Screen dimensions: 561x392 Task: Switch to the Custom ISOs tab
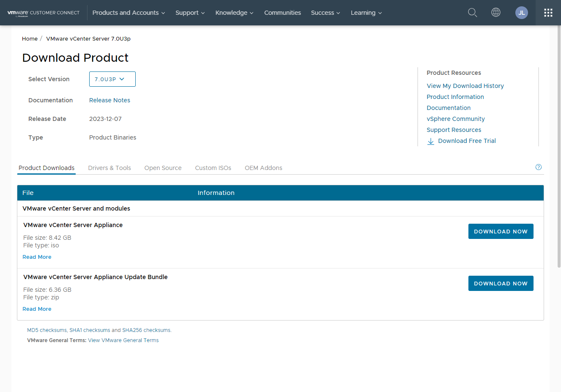(213, 168)
